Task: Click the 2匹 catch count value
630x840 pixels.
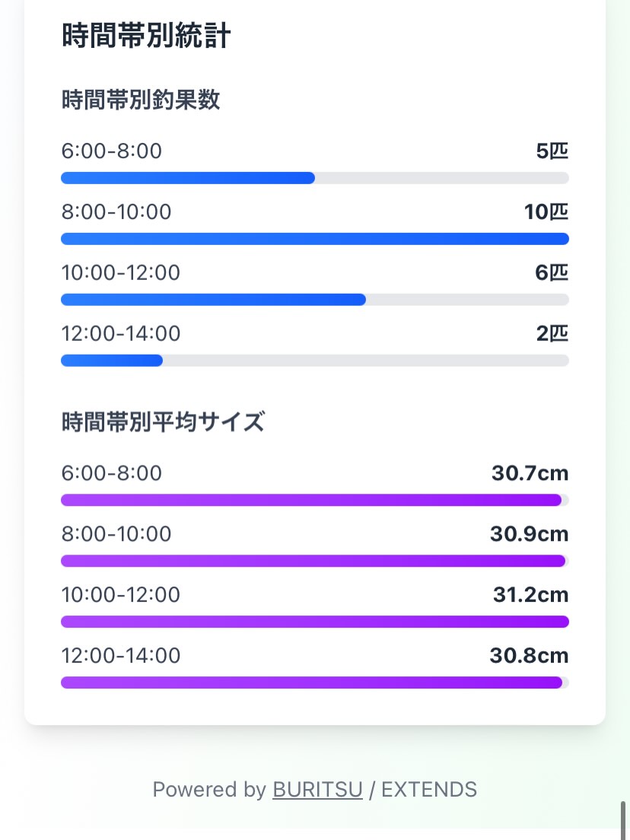Action: [552, 333]
